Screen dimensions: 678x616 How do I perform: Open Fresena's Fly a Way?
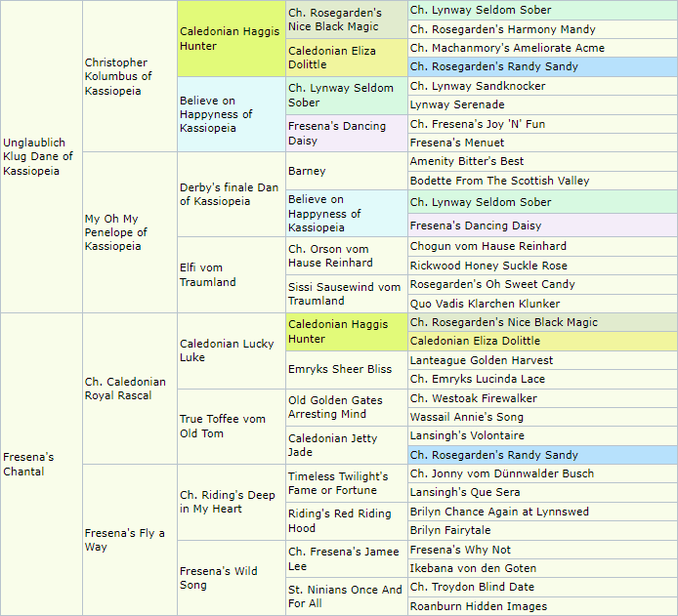(124, 540)
